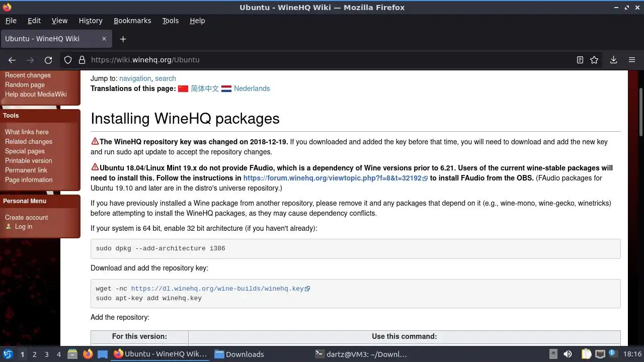Open the removable media eject tray icon
The width and height of the screenshot is (644, 362).
pos(553,354)
